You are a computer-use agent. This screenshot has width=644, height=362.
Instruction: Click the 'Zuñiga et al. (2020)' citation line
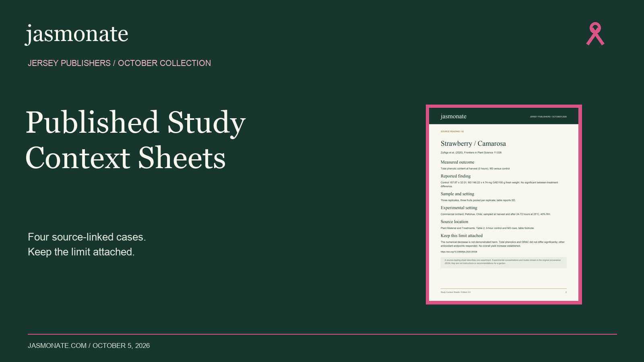pos(471,152)
